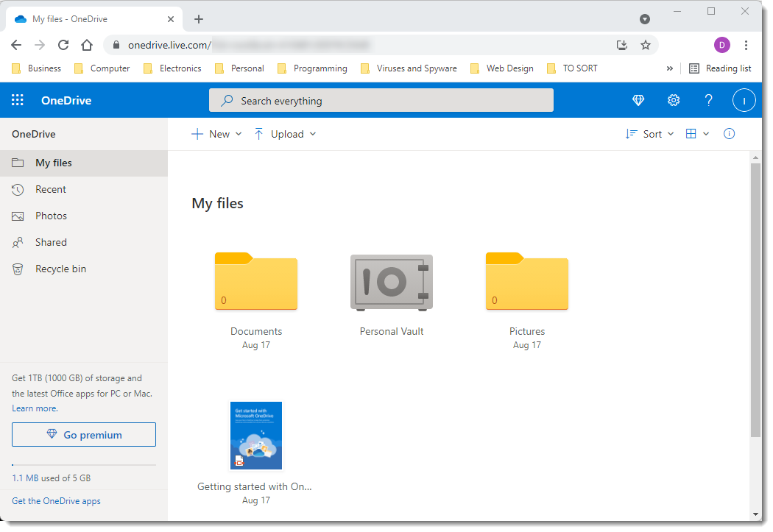Viewport: 773px width, 532px height.
Task: Open the Microsoft 365 app launcher
Action: (17, 99)
